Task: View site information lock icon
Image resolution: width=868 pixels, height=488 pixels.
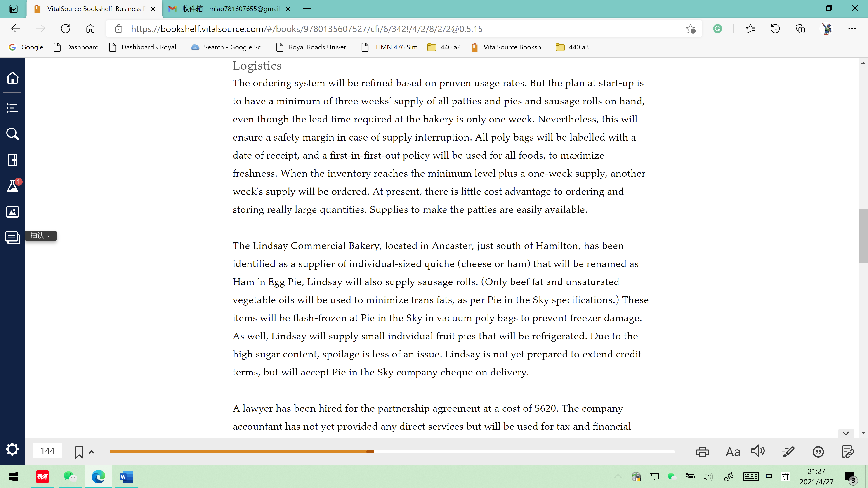Action: [x=119, y=29]
